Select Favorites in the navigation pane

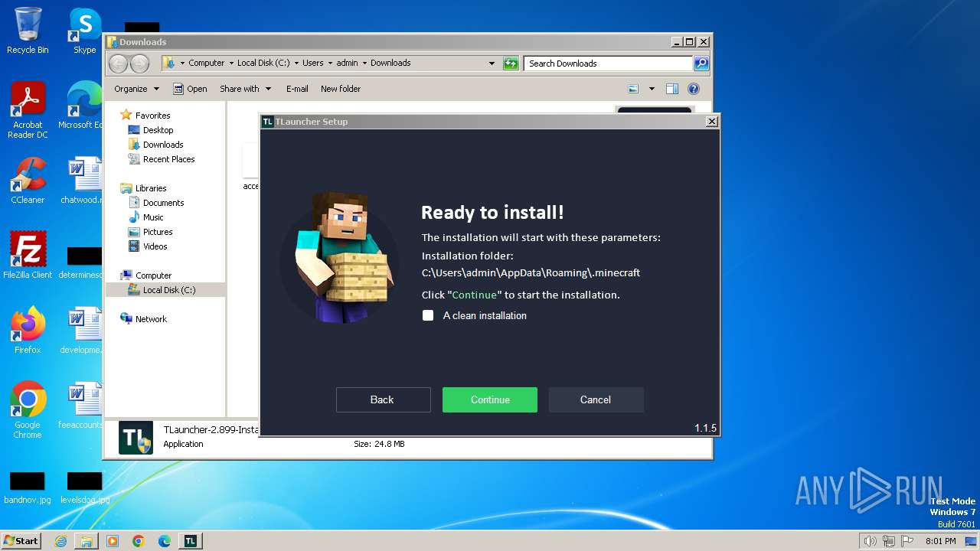tap(152, 116)
